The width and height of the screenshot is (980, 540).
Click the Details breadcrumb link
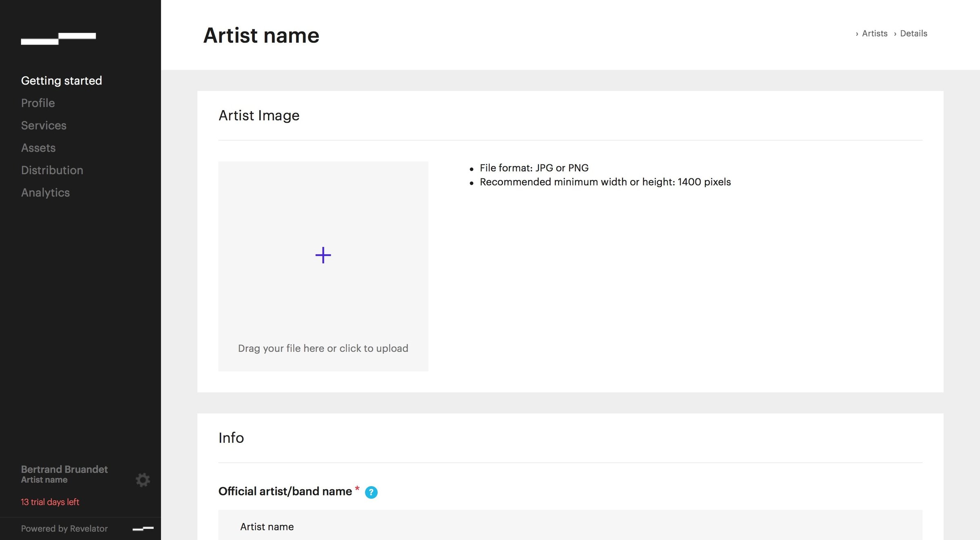[x=914, y=33]
